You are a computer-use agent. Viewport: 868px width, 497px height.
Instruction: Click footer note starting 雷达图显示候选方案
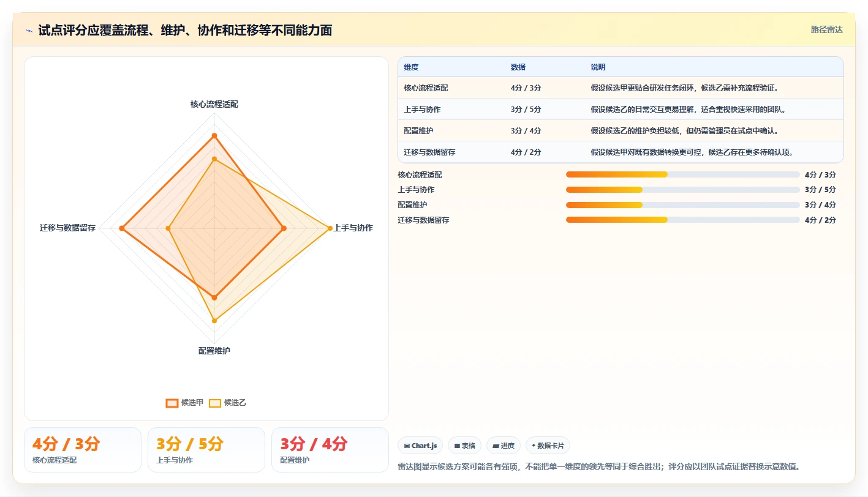pyautogui.click(x=599, y=466)
